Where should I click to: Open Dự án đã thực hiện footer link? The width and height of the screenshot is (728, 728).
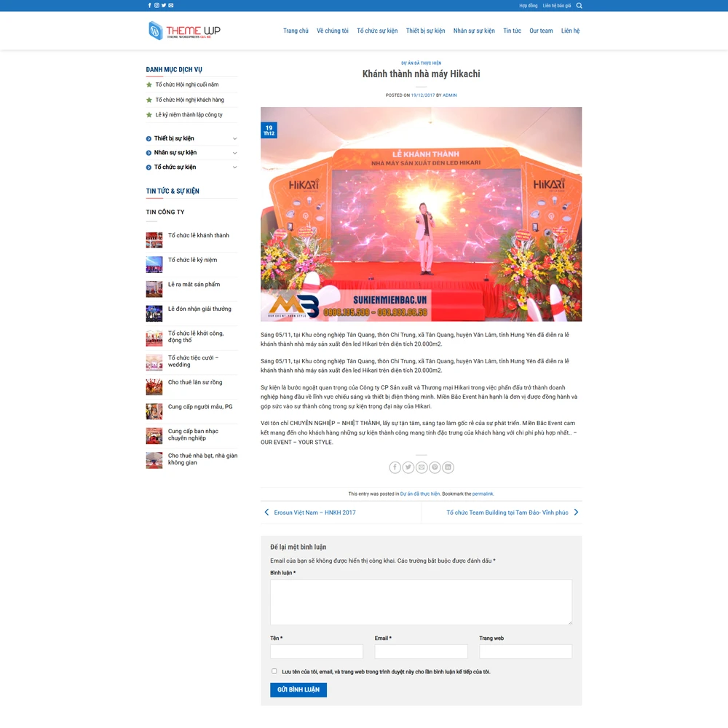point(420,494)
